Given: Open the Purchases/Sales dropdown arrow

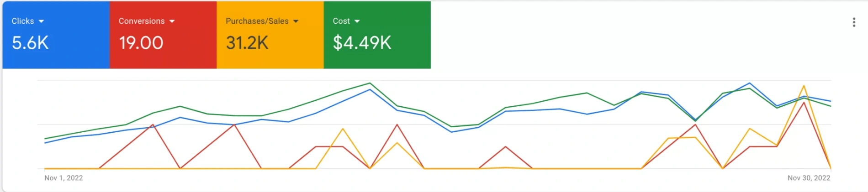Looking at the screenshot, I should click(x=296, y=21).
